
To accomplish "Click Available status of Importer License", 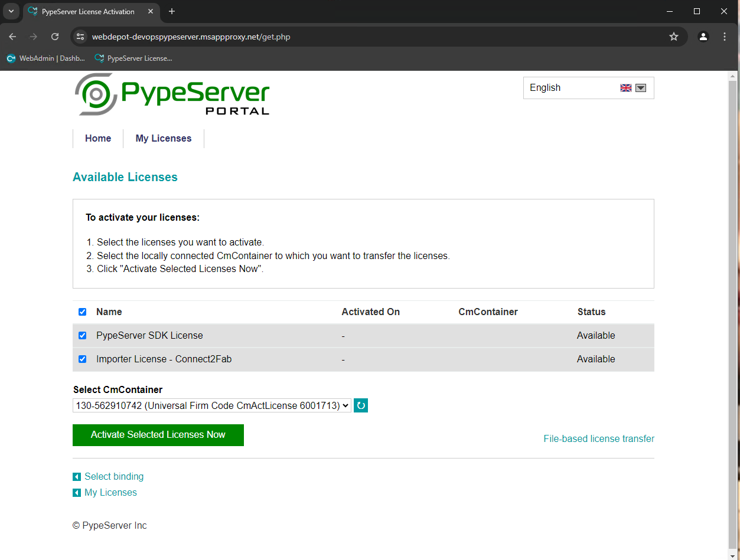I will tap(596, 359).
